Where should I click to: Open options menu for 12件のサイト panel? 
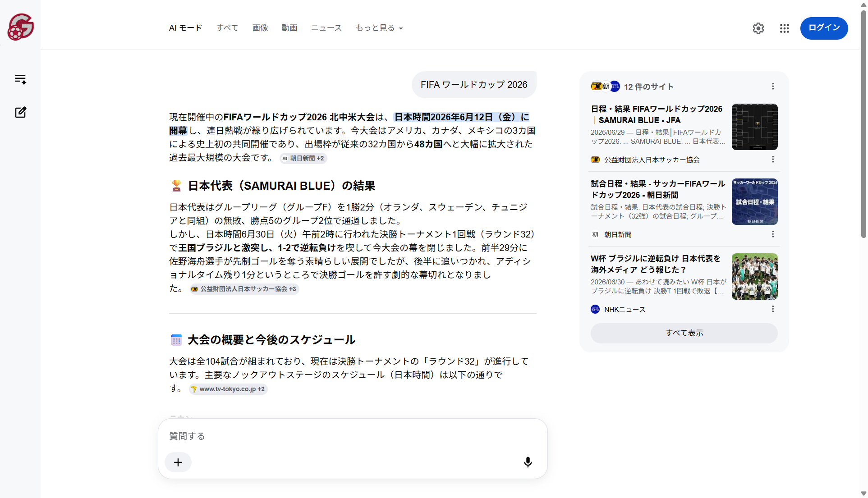pos(773,86)
